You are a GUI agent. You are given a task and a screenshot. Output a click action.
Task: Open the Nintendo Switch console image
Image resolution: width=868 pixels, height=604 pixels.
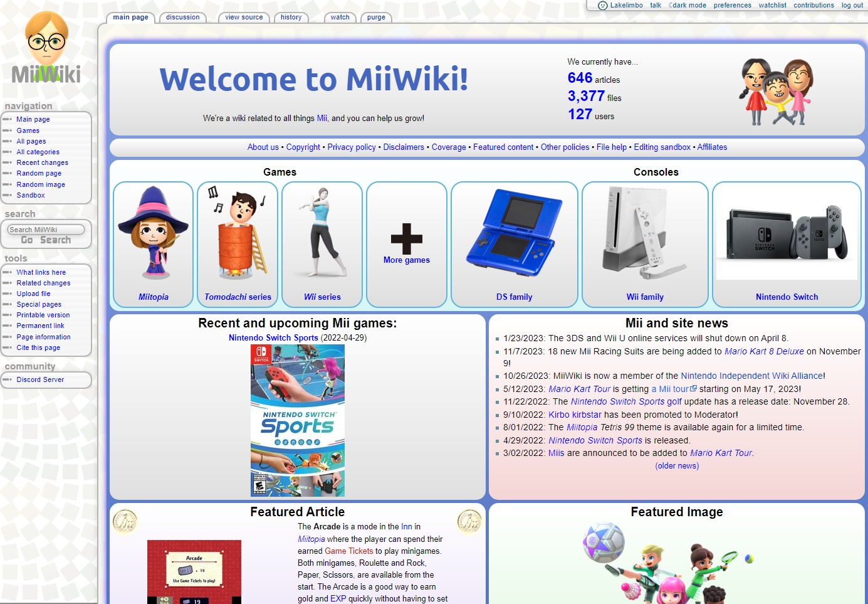[x=787, y=233]
